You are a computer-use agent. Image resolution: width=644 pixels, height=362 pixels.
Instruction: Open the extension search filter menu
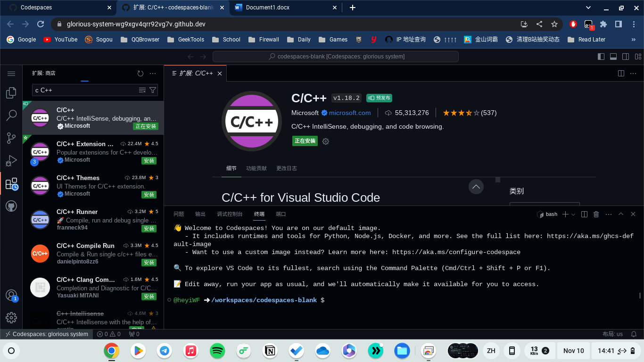(x=153, y=90)
